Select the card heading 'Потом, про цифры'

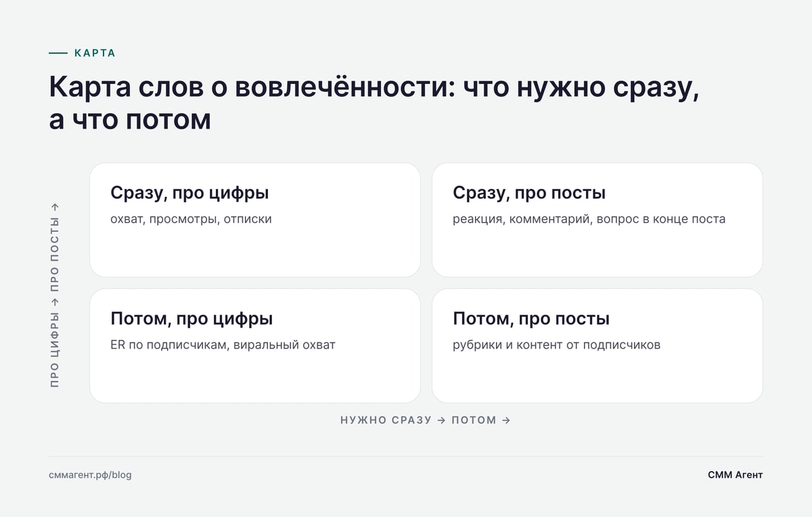pyautogui.click(x=191, y=319)
